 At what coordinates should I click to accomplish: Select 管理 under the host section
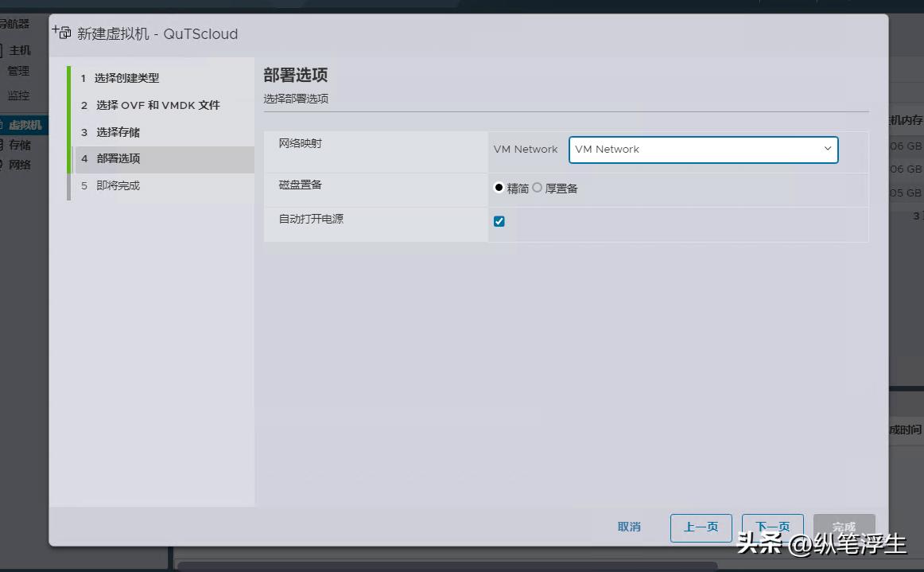[x=17, y=71]
